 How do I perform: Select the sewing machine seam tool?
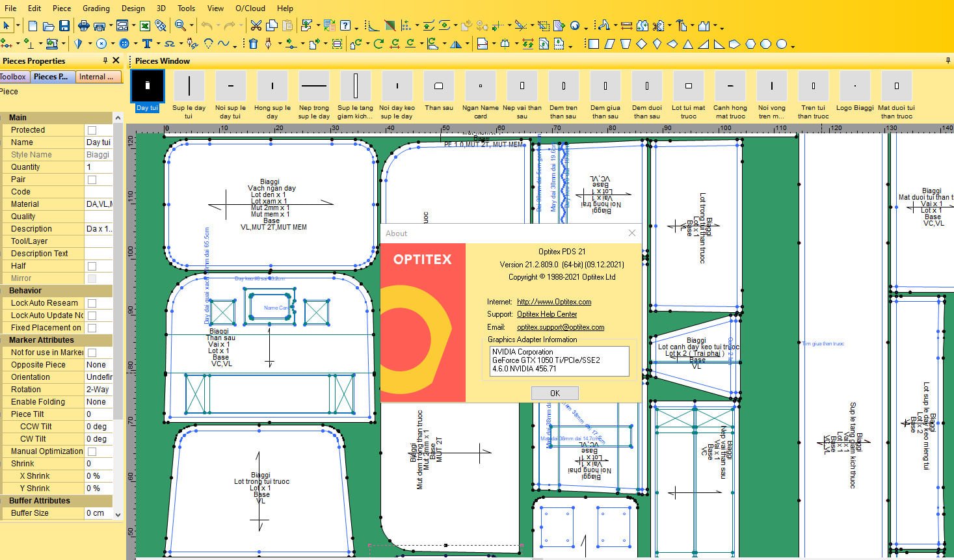pos(51,44)
